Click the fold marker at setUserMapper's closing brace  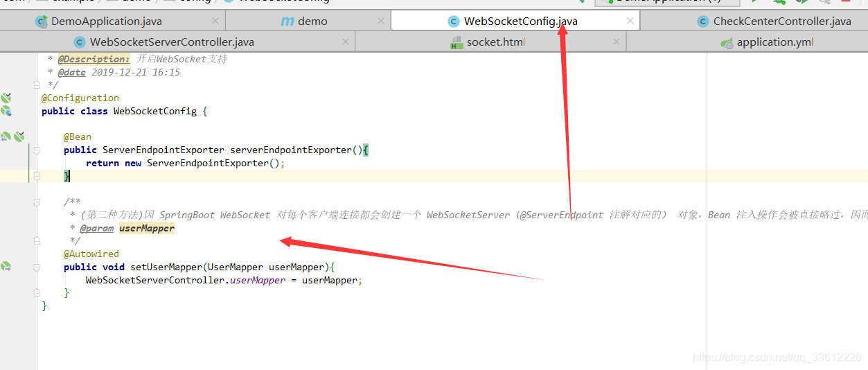point(37,293)
